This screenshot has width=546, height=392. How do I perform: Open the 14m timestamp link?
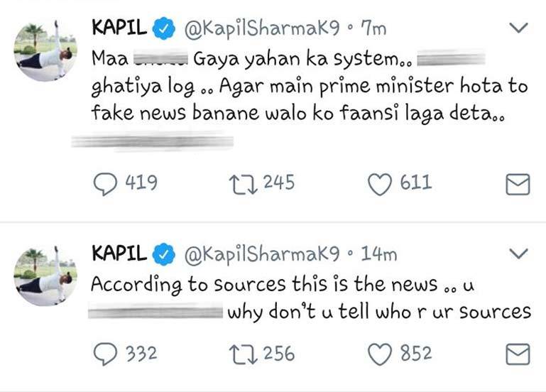coord(378,254)
